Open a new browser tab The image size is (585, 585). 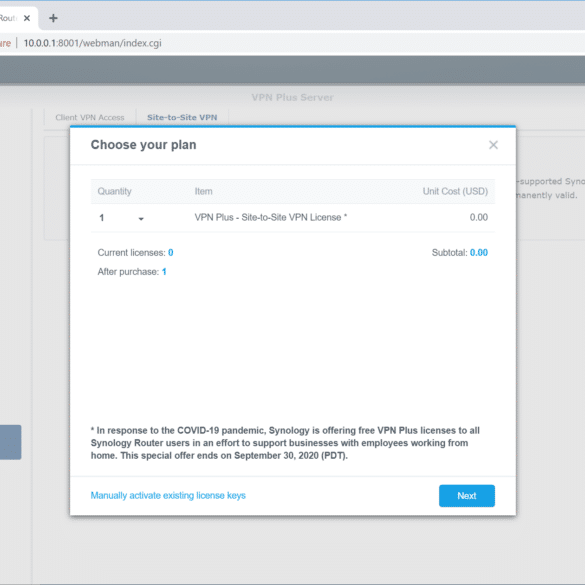(53, 18)
